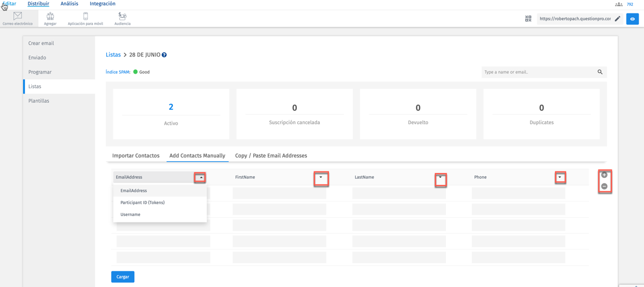The width and height of the screenshot is (644, 287).
Task: Open the Integración menu
Action: (103, 4)
